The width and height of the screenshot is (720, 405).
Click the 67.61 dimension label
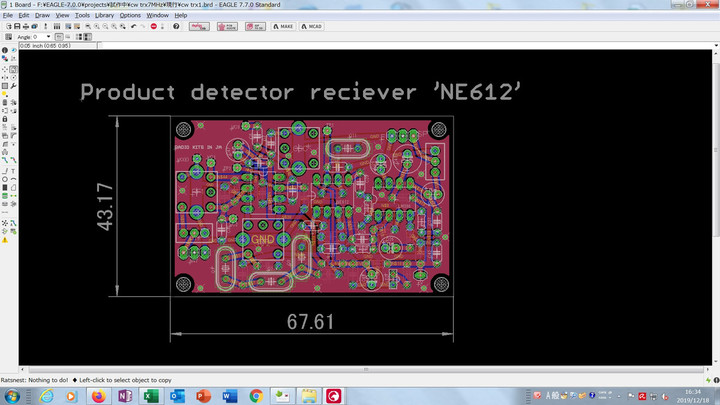(311, 321)
